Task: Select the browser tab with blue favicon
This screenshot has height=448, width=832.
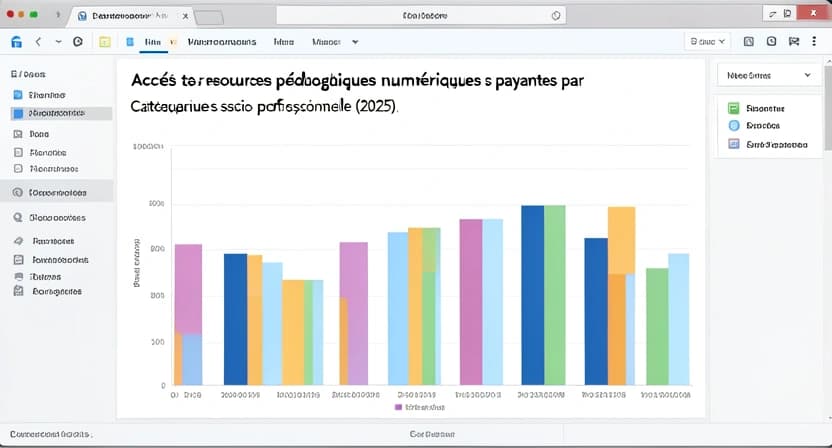Action: pyautogui.click(x=130, y=16)
